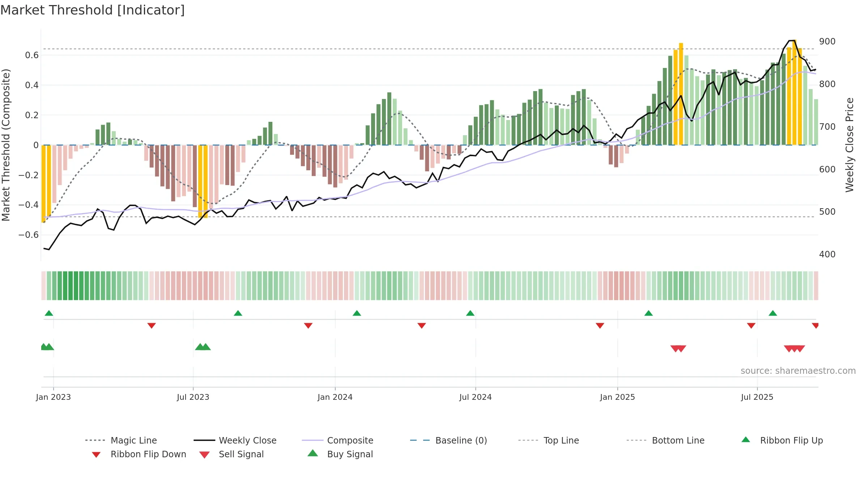868x488 pixels.
Task: Click the ribbon flip up marker near Sep 2023
Action: [x=238, y=313]
